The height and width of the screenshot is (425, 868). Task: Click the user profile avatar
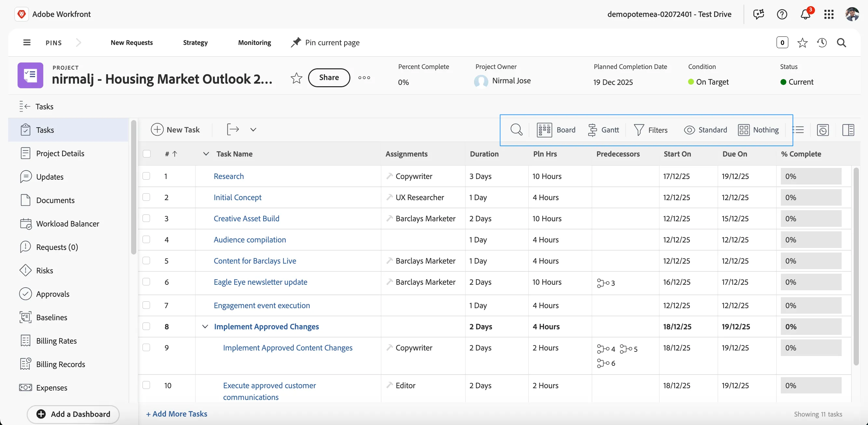coord(852,14)
